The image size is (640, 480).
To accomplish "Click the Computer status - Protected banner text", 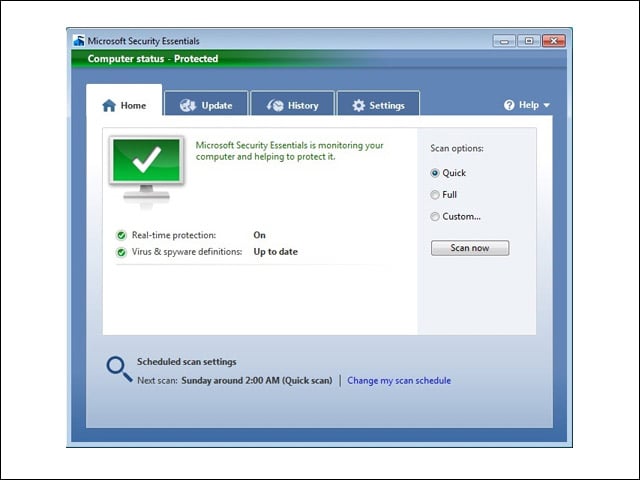I will coord(153,59).
